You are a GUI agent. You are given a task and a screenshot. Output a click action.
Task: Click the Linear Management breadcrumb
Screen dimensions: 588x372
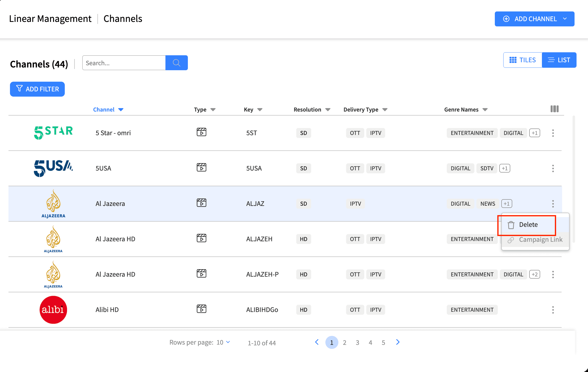point(50,19)
